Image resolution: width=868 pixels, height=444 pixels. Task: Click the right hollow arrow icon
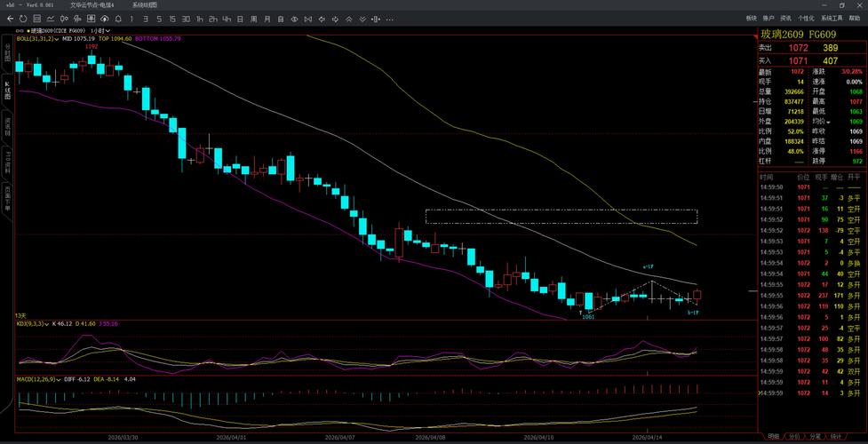(x=335, y=19)
